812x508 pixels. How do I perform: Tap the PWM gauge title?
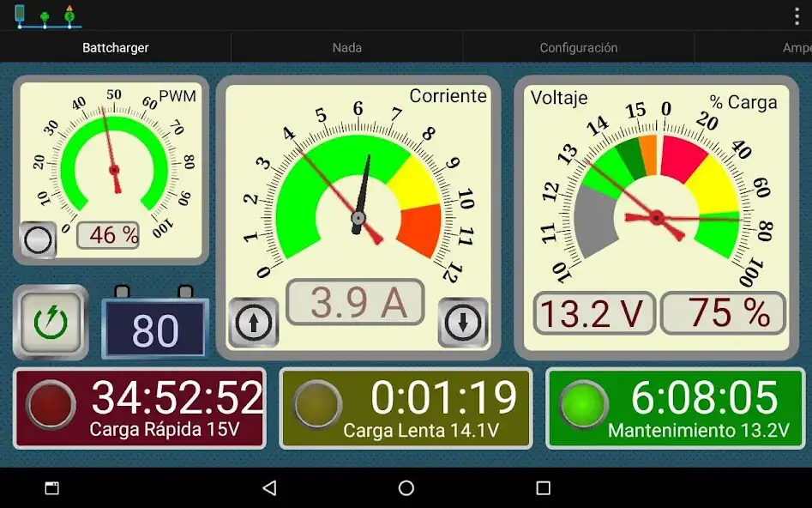tap(177, 96)
